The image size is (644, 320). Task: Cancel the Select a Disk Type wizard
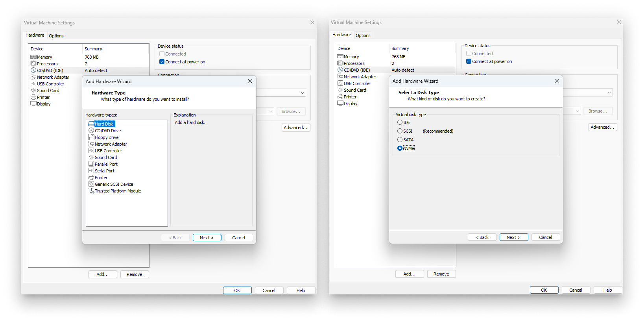click(546, 237)
